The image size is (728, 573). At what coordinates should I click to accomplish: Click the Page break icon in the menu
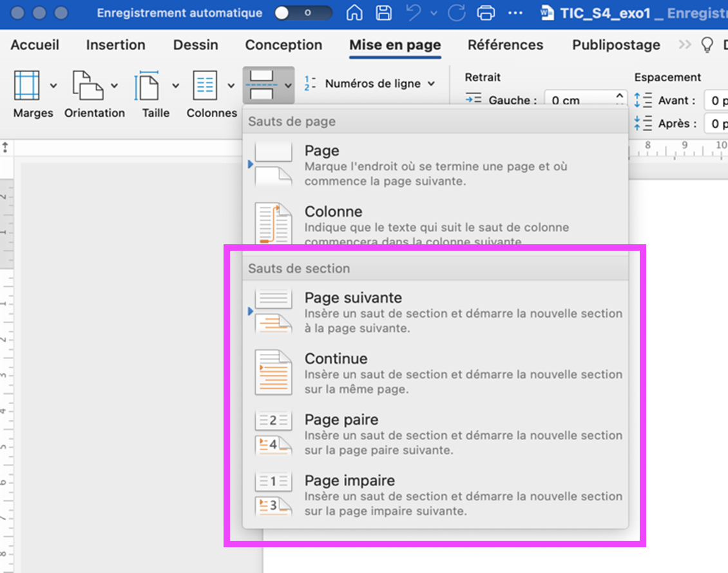click(273, 165)
